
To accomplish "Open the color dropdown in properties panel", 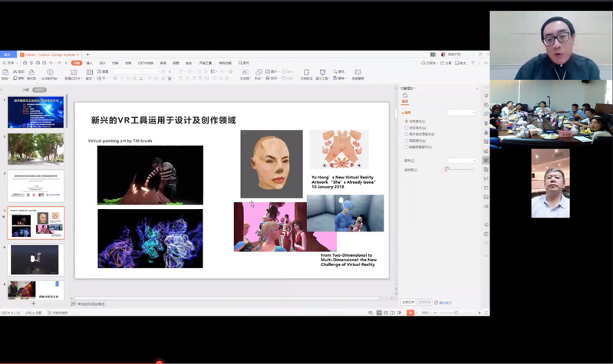I will coord(462,160).
